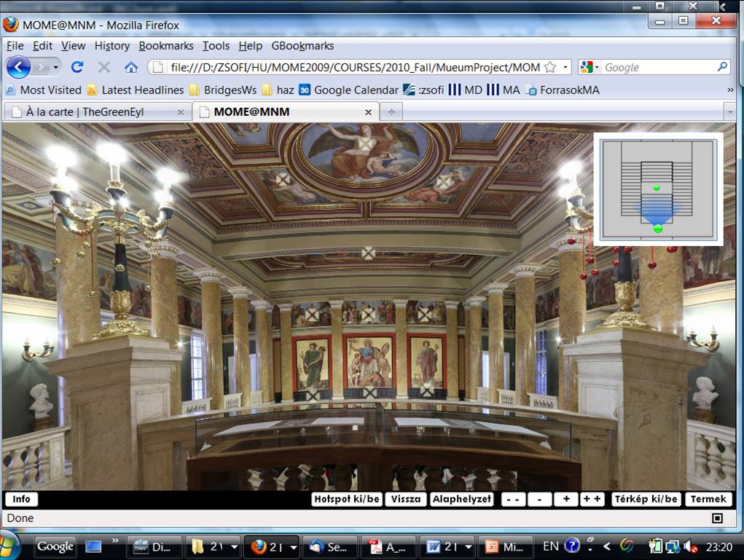The image size is (744, 560).
Task: Switch to the À la carte | TheGreenEyl tab
Action: point(97,112)
